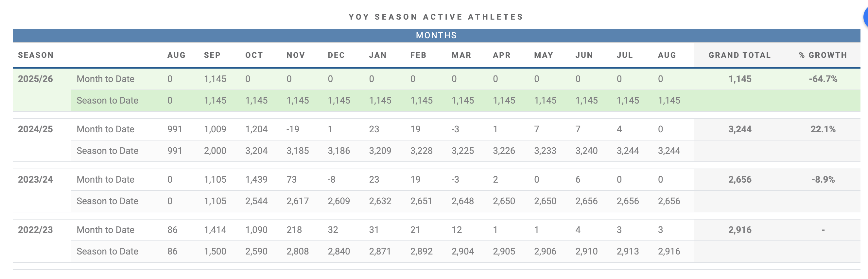
Task: Click the GRAND TOTAL column header
Action: [739, 55]
